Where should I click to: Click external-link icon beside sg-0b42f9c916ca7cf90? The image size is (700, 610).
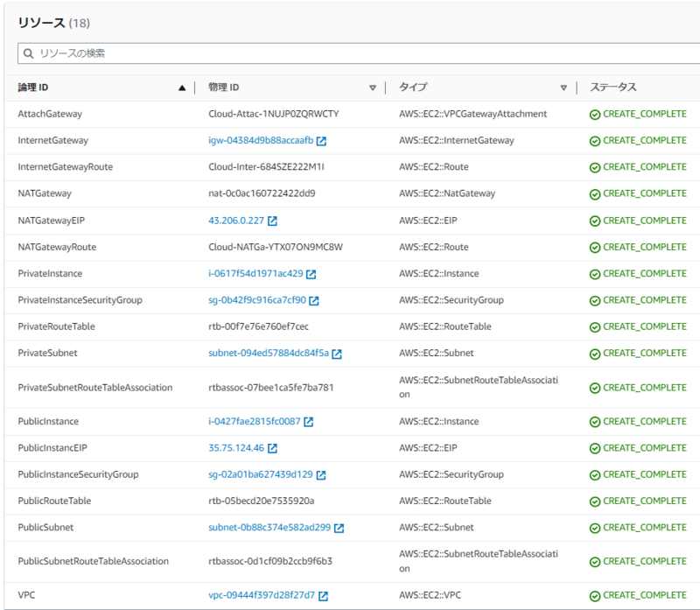(x=314, y=301)
